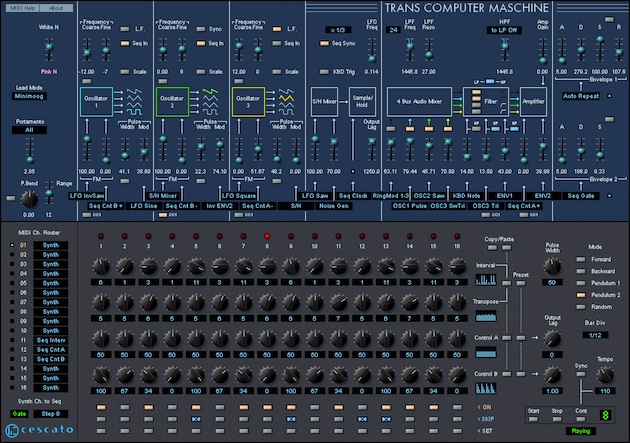Click the Oscillator 1 block
630x443 pixels.
point(96,102)
